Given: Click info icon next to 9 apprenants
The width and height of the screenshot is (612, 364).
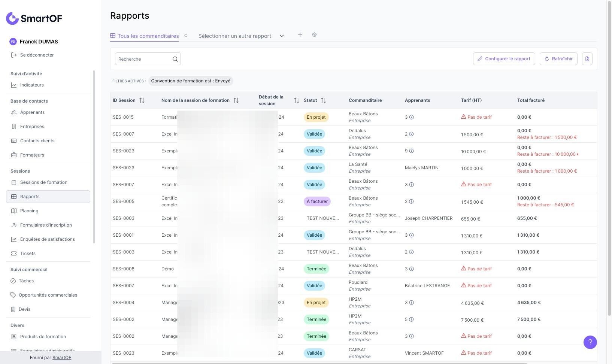Looking at the screenshot, I should (411, 151).
